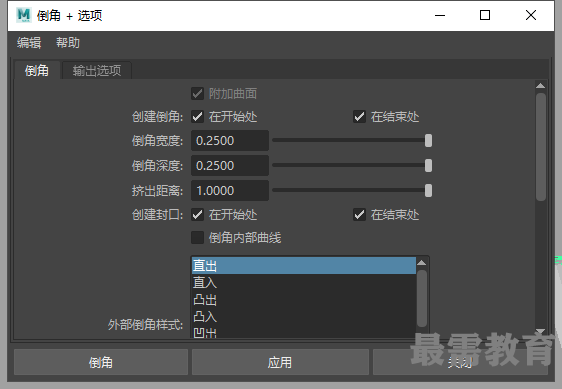Click the options panel scroll-up arrow
Viewport: 562px width, 389px height.
point(540,86)
